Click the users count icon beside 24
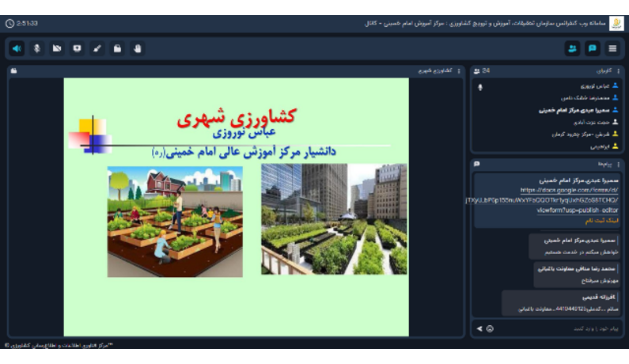 [476, 71]
